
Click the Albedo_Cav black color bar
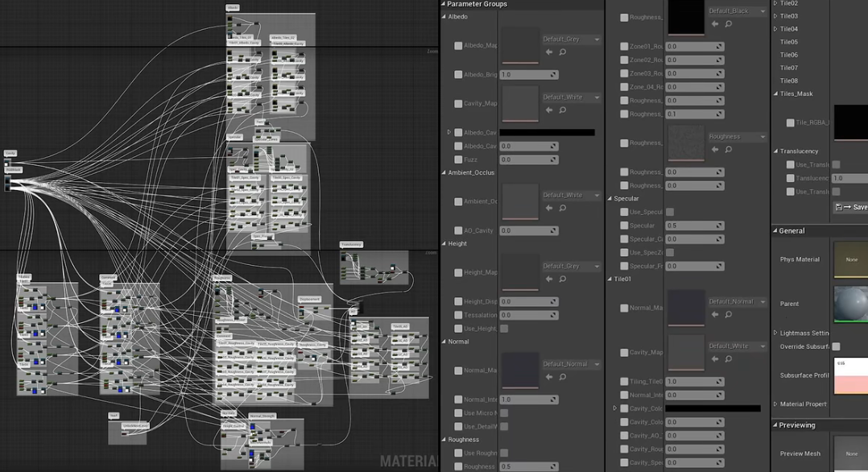(547, 133)
